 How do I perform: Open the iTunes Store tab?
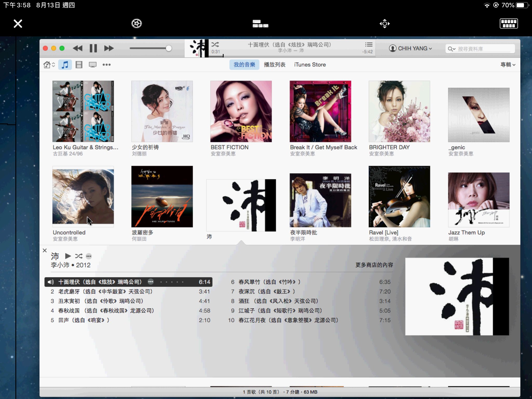(x=310, y=65)
